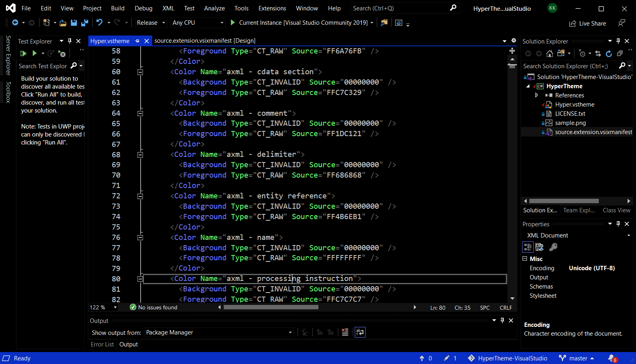Open Show output from Package Manager dropdown

219,332
